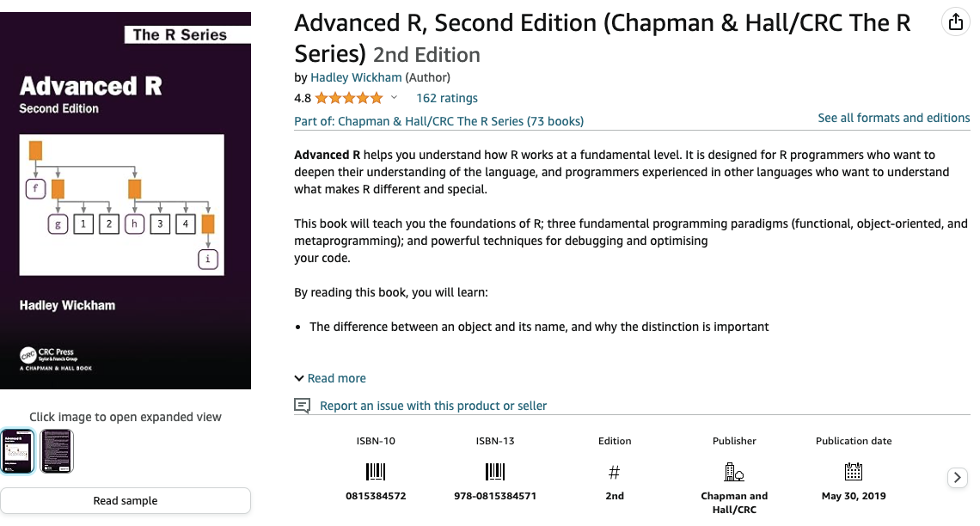Click the Publication date calendar icon
The image size is (980, 526).
click(x=853, y=472)
